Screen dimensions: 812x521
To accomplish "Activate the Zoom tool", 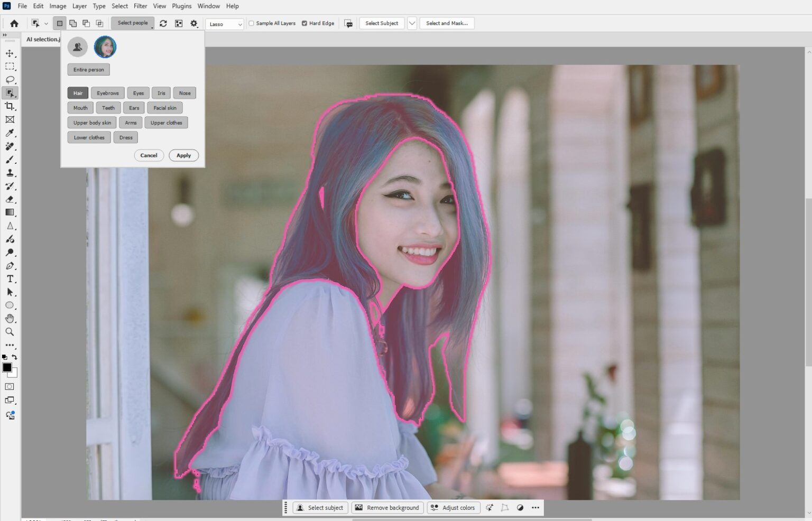I will (x=10, y=332).
